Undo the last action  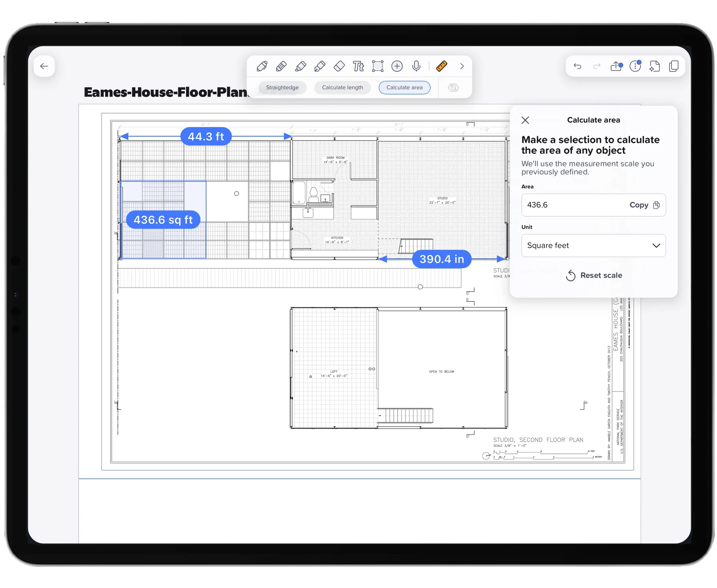pos(578,66)
